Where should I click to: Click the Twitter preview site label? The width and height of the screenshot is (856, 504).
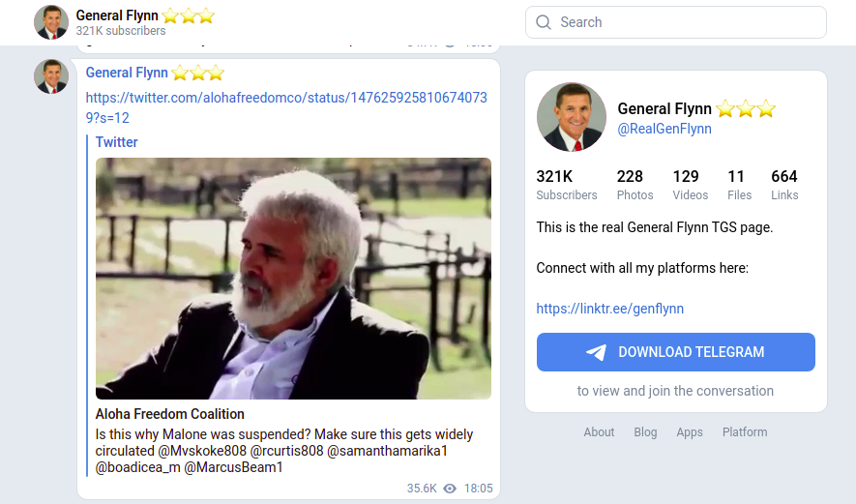click(x=116, y=142)
